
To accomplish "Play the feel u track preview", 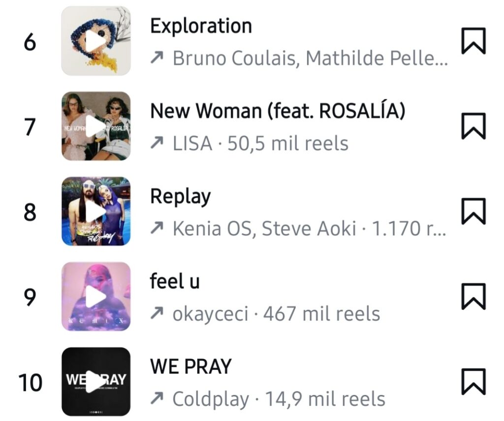I will (x=96, y=296).
